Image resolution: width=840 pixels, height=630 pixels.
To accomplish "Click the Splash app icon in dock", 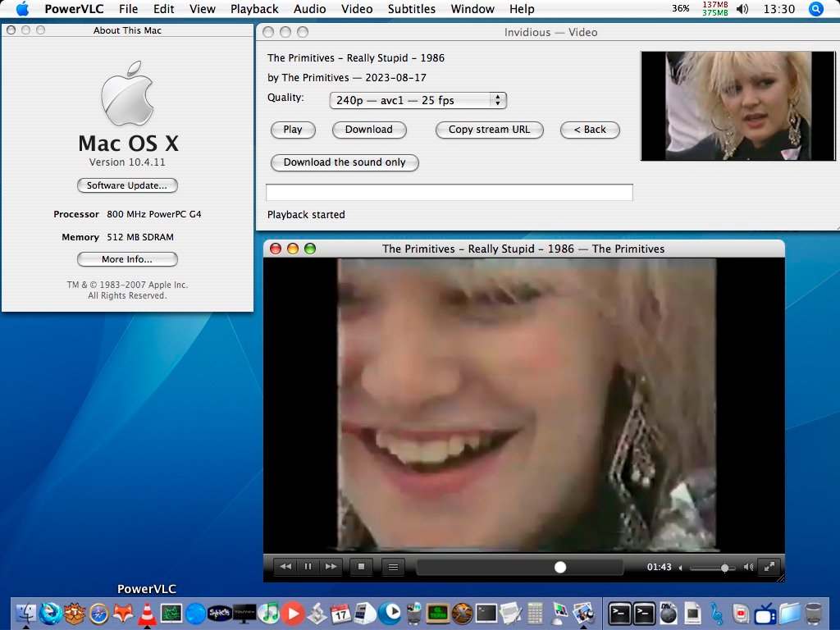I will pyautogui.click(x=220, y=613).
